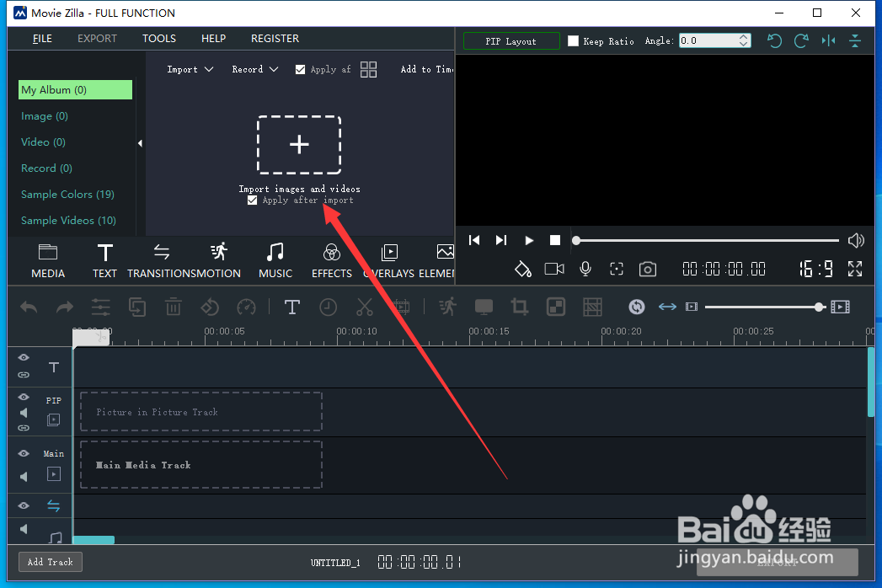Click the microphone voiceover icon
This screenshot has height=588, width=882.
pyautogui.click(x=585, y=269)
